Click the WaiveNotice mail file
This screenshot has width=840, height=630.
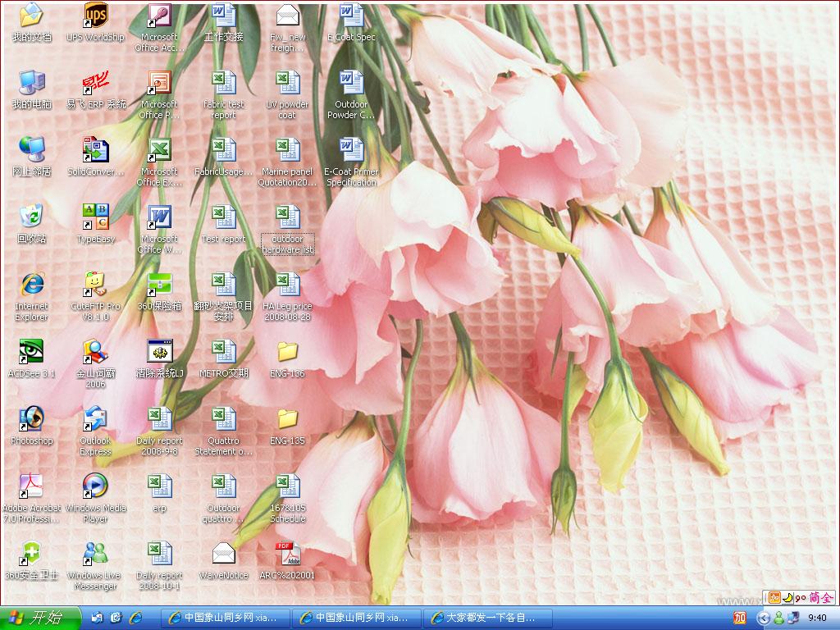coord(223,560)
